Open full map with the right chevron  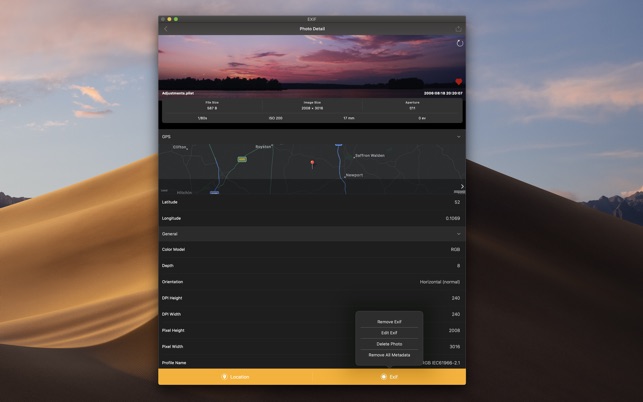coord(462,186)
